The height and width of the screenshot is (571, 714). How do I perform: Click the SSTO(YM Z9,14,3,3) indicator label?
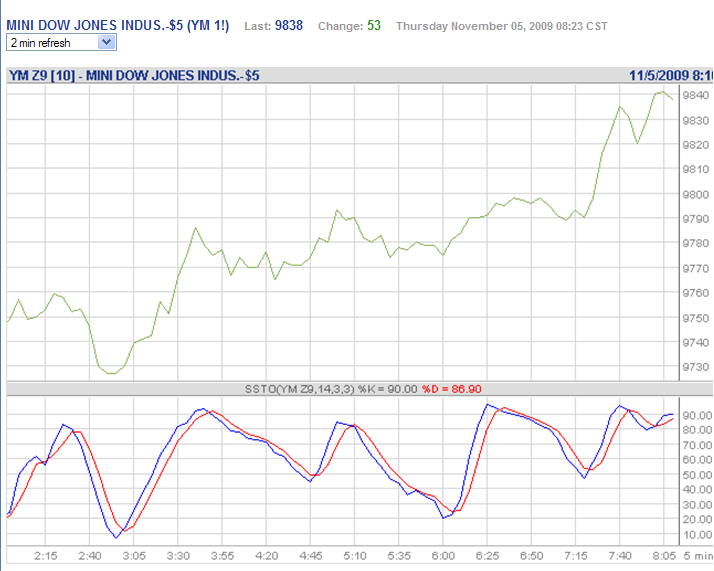300,389
